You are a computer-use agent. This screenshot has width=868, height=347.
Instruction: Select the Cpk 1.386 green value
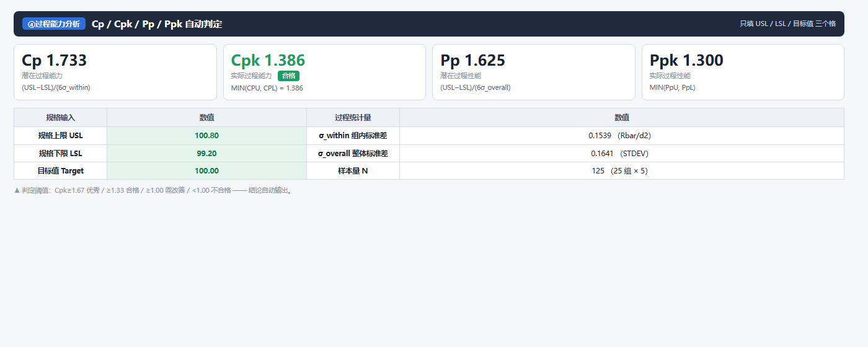click(268, 60)
